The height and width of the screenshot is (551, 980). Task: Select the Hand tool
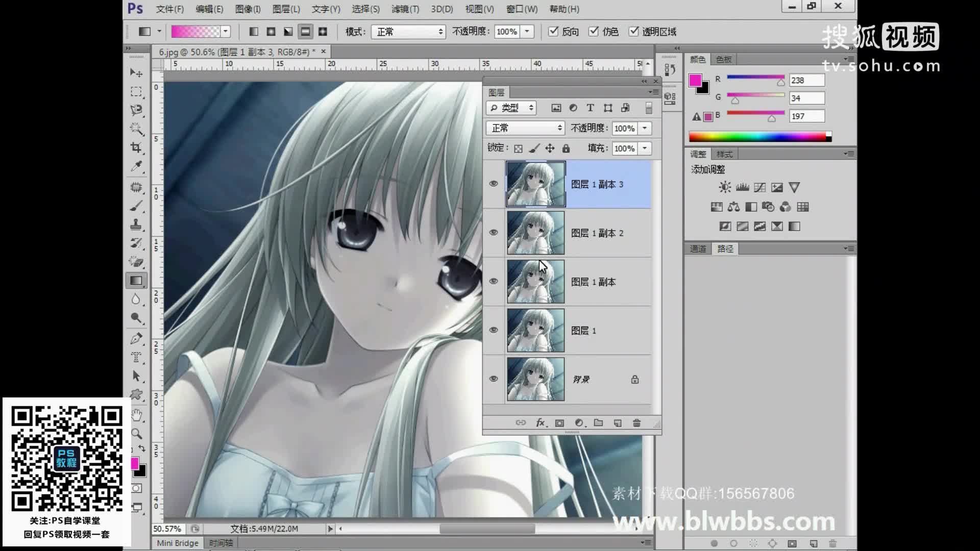[136, 415]
